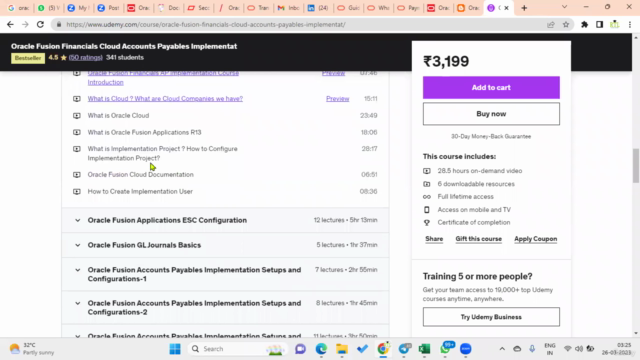The image size is (640, 360).
Task: Open Excel from taskbar
Action: pyautogui.click(x=424, y=349)
